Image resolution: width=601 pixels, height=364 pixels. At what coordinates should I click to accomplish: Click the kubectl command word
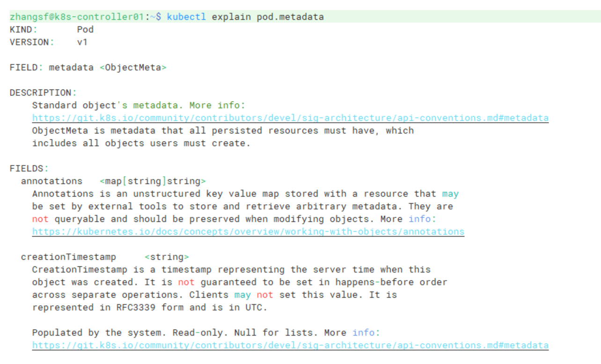coord(187,17)
